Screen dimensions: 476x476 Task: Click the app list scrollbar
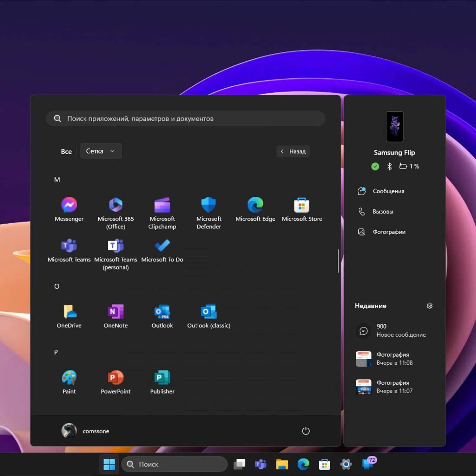point(338,261)
